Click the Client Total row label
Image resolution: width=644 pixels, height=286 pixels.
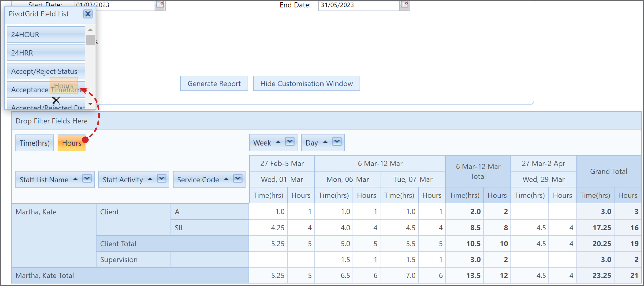point(173,243)
